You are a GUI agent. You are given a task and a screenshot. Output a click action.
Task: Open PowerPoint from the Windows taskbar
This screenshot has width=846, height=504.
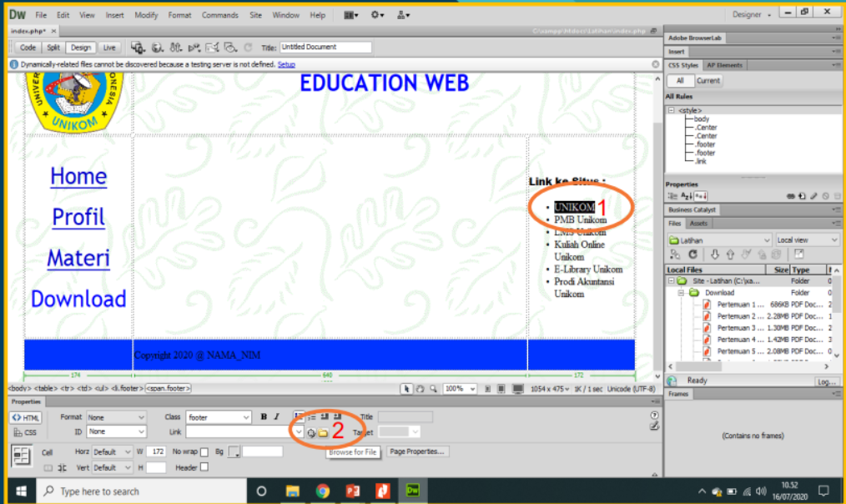[352, 491]
